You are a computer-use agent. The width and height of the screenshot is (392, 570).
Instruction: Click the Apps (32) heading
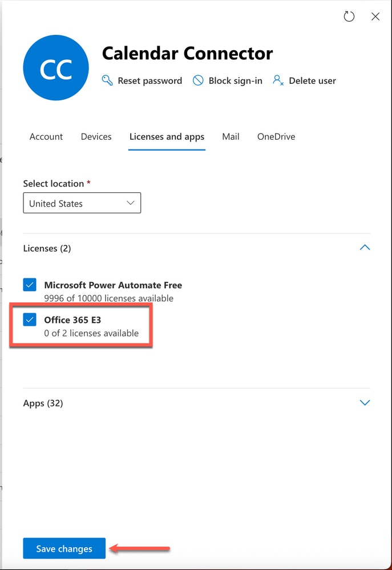(43, 403)
